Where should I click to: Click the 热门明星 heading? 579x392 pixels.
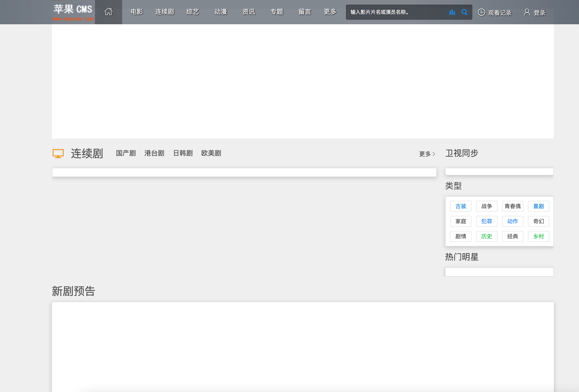tap(462, 257)
